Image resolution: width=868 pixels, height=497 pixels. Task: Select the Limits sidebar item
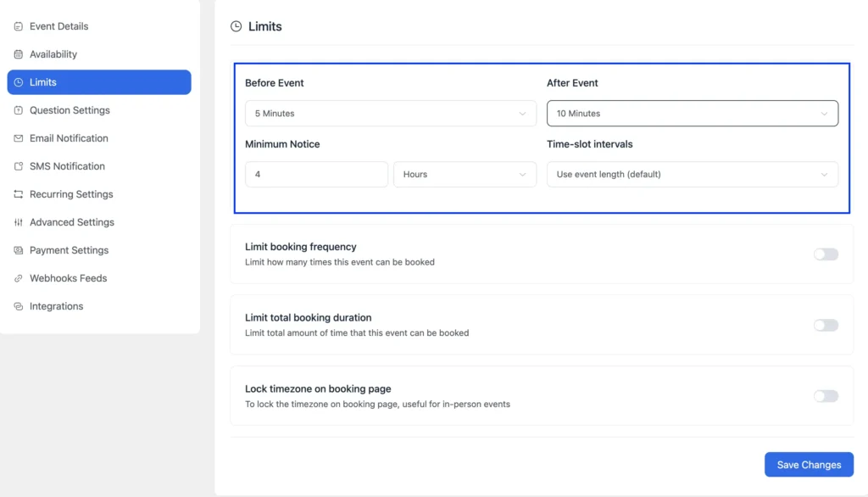coord(98,82)
